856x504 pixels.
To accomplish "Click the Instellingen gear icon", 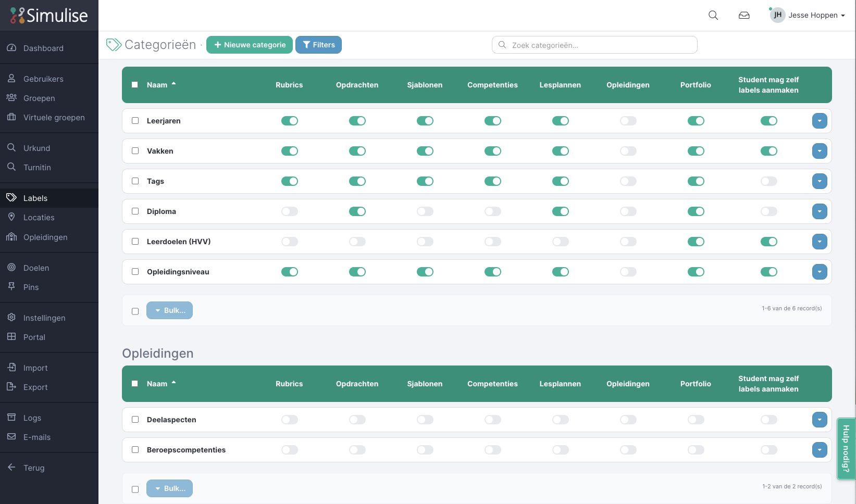I will (11, 318).
